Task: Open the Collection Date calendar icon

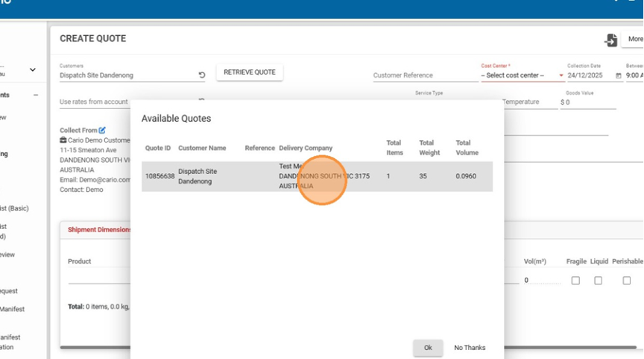Action: click(618, 75)
